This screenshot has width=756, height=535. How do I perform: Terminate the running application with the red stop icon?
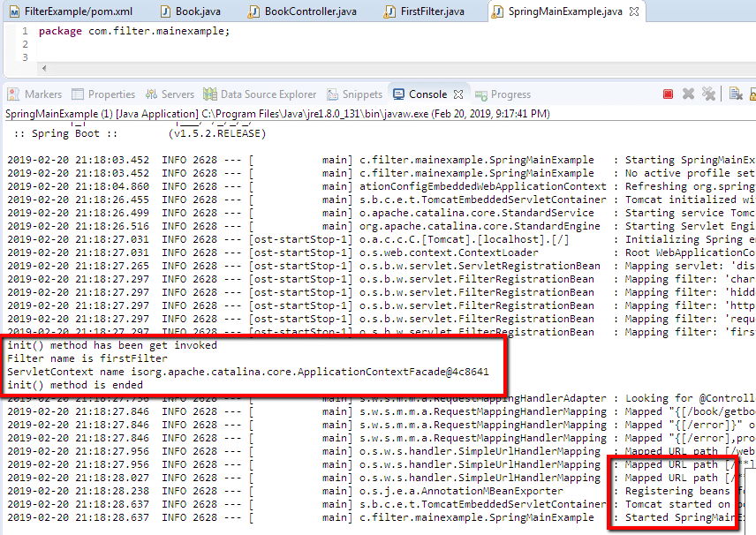click(x=669, y=94)
